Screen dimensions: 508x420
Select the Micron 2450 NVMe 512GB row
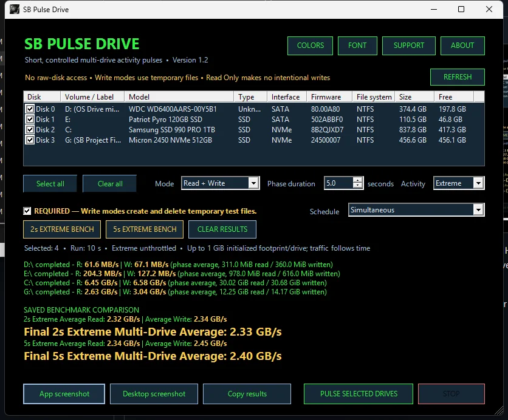pos(254,140)
